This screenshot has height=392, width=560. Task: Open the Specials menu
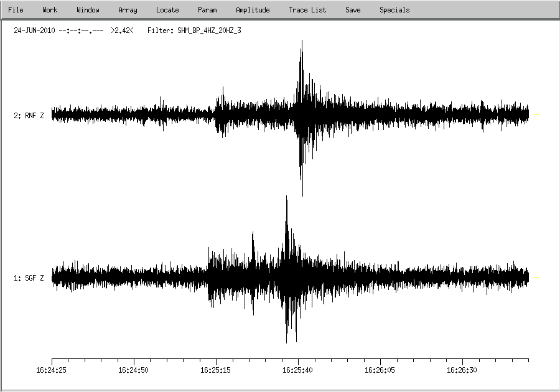tap(394, 10)
